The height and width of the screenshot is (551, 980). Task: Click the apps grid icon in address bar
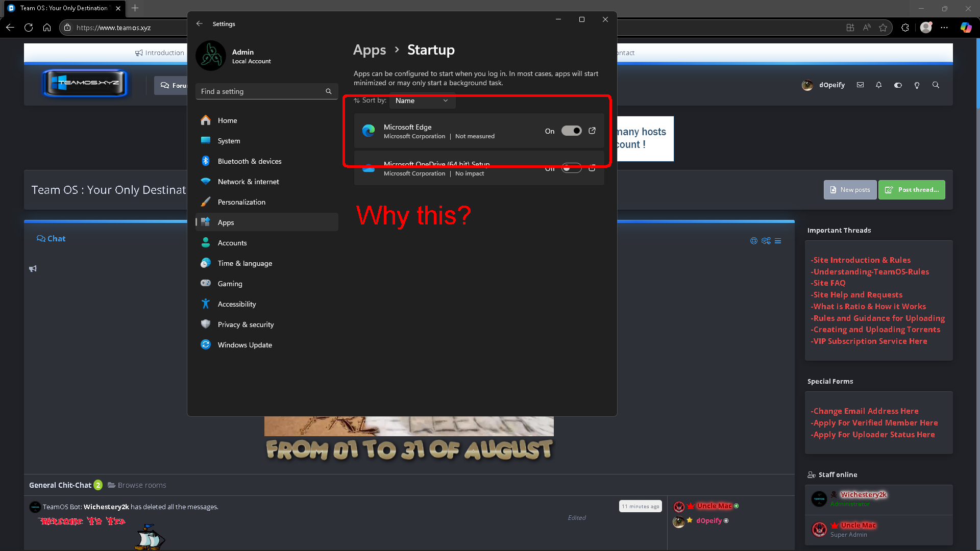point(850,28)
